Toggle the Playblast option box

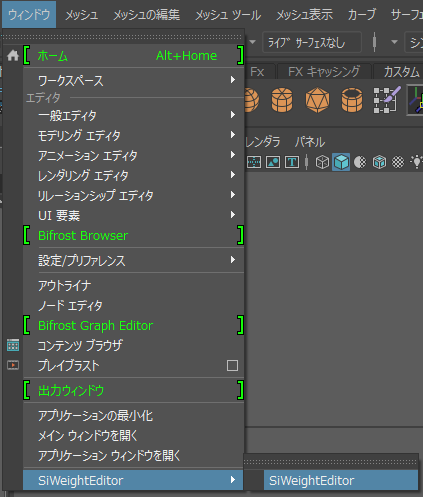(x=232, y=365)
